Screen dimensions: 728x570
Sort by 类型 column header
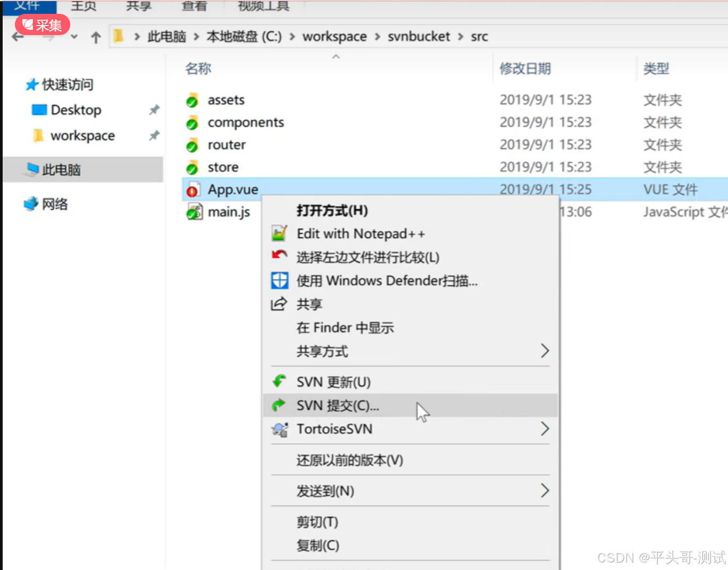click(x=656, y=68)
